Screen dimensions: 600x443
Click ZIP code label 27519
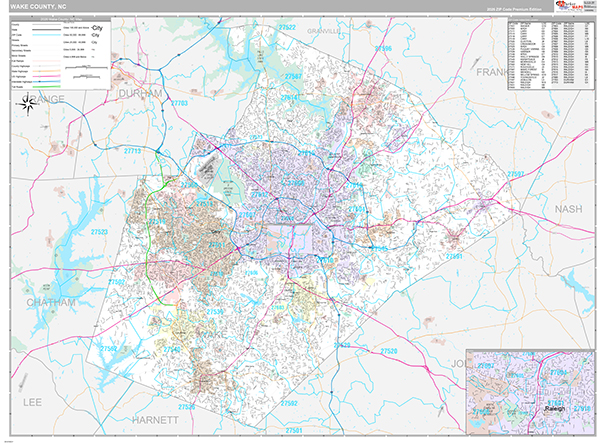pos(157,222)
